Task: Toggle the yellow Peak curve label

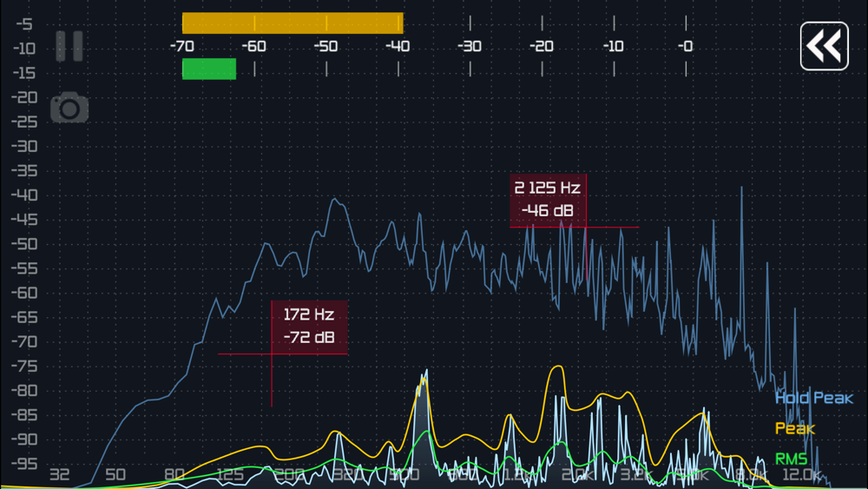Action: tap(794, 428)
